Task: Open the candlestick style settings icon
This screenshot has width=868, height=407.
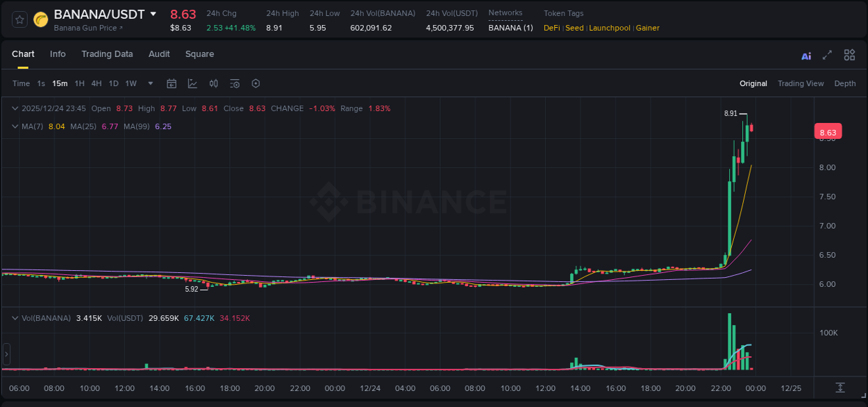Action: [x=213, y=83]
